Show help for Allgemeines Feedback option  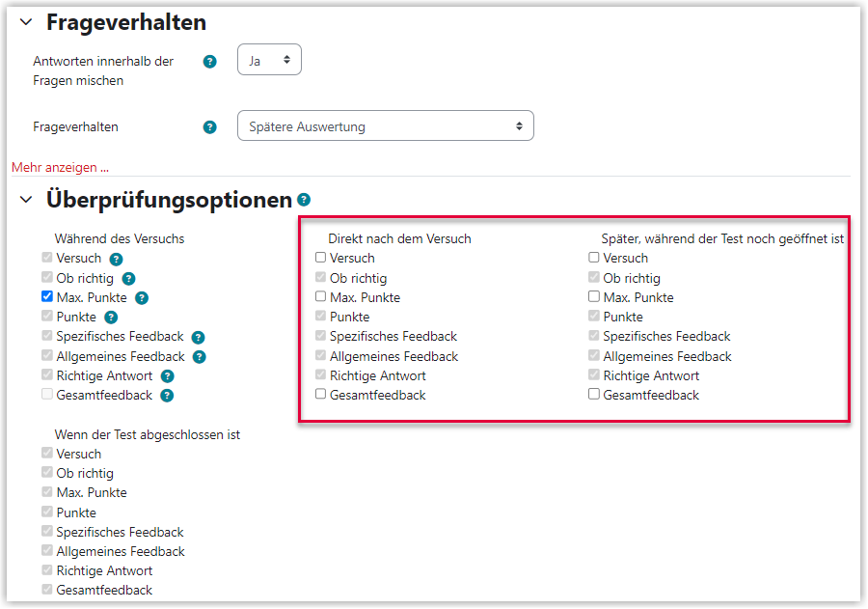[x=200, y=357]
